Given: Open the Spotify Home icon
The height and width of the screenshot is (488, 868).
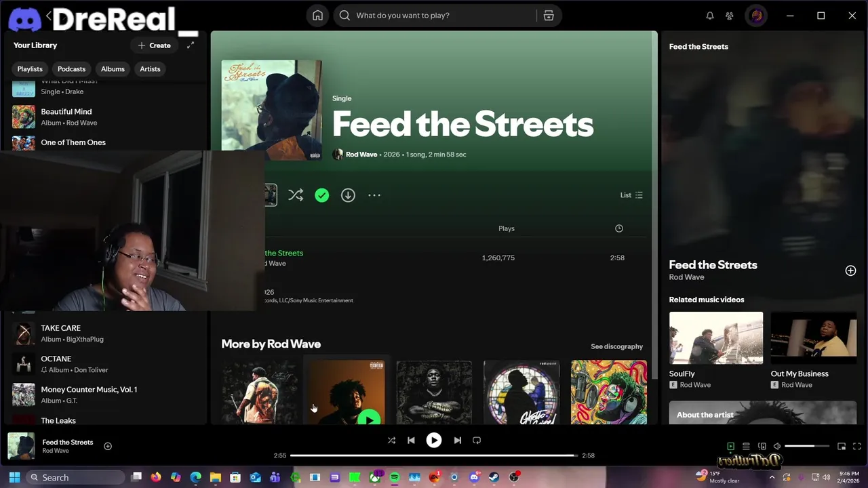Looking at the screenshot, I should coord(317,16).
